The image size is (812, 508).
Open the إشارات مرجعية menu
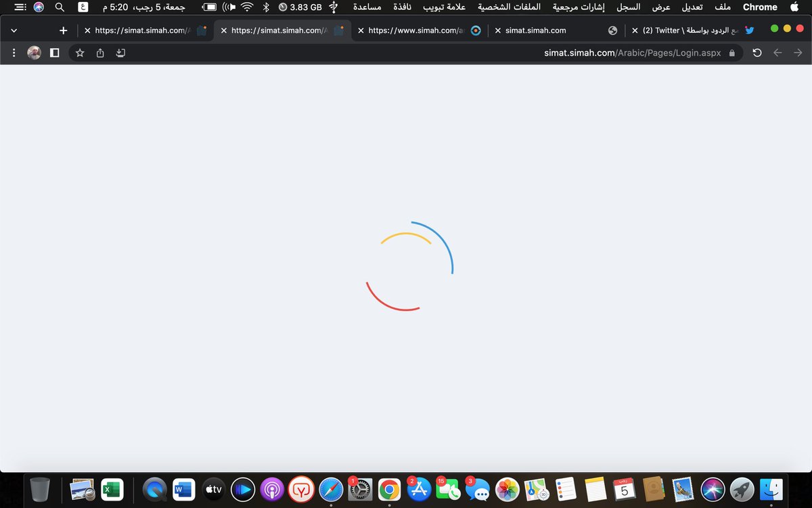pyautogui.click(x=579, y=7)
